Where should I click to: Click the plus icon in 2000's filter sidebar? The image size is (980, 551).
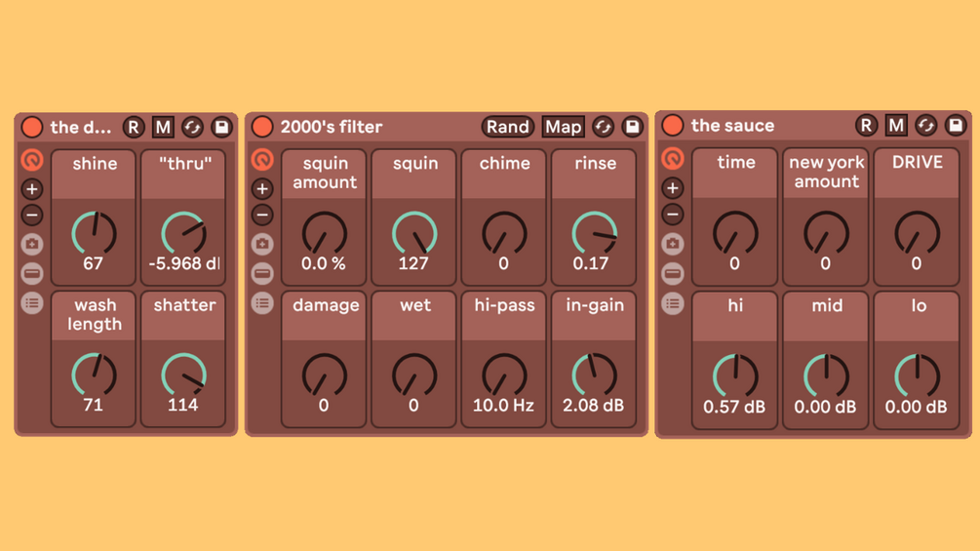(262, 188)
